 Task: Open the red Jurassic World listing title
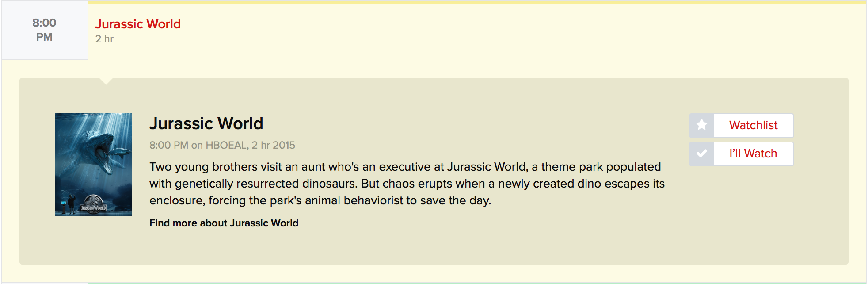click(138, 24)
